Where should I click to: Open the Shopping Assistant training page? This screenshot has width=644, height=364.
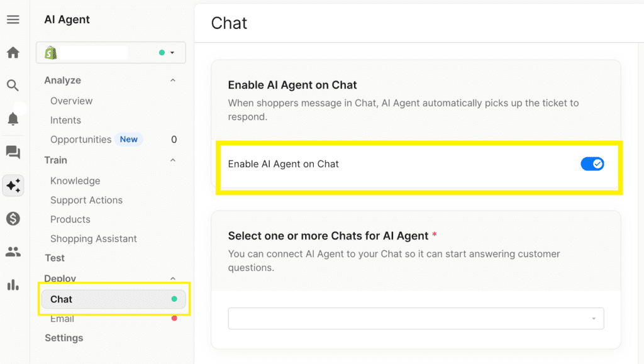93,238
